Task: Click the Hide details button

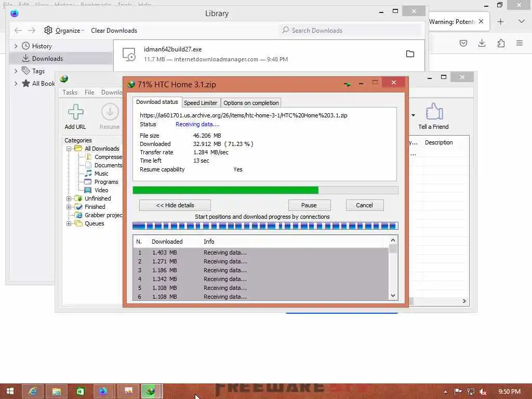Action: tap(175, 205)
